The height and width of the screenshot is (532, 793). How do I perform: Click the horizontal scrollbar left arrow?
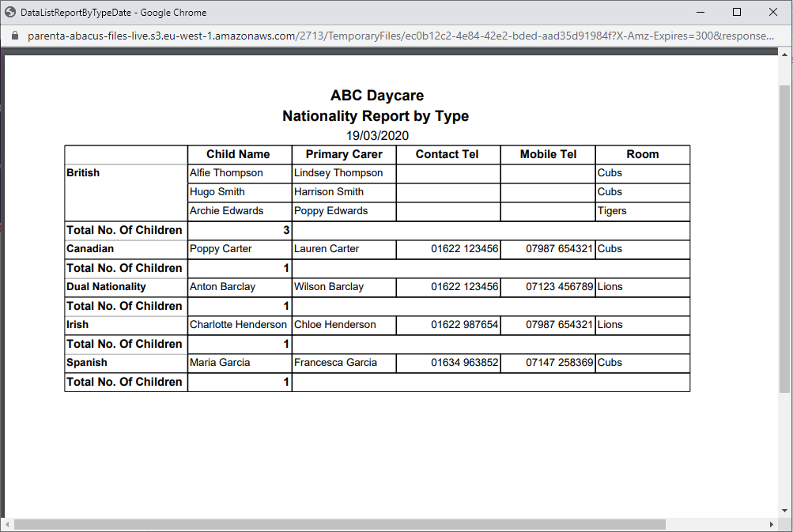pyautogui.click(x=8, y=524)
